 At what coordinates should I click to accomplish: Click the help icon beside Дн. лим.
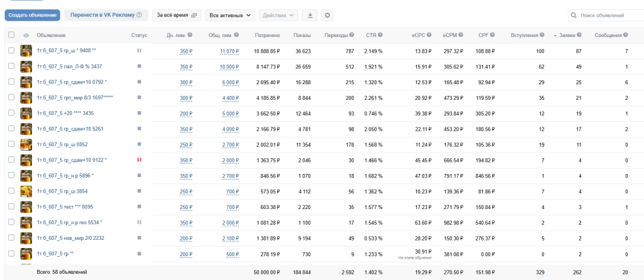(190, 35)
